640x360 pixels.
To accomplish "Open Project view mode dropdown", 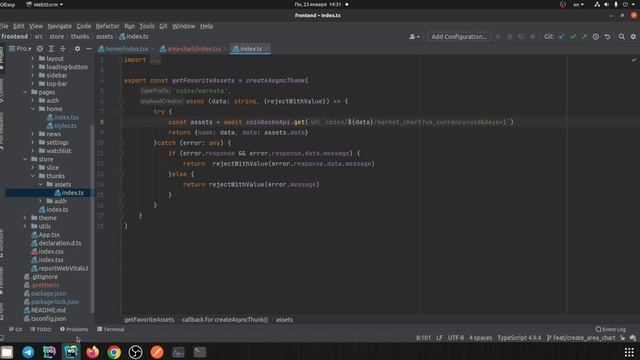I will [20, 49].
